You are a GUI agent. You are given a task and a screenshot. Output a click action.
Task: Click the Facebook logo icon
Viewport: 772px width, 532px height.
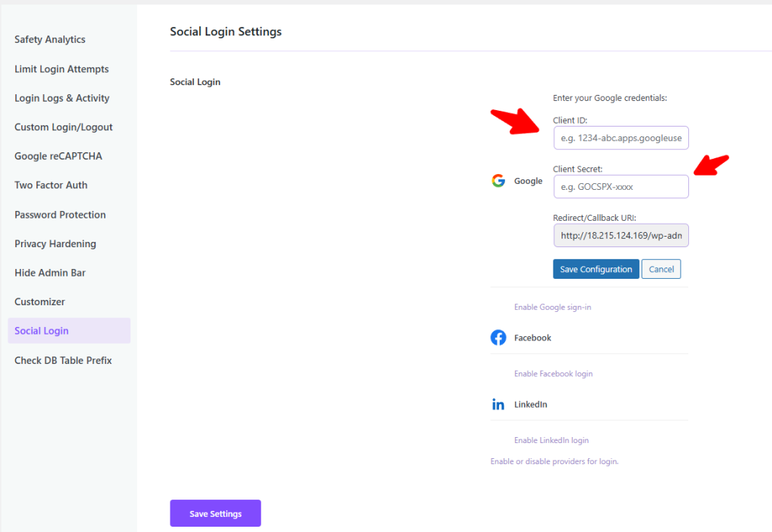(498, 338)
